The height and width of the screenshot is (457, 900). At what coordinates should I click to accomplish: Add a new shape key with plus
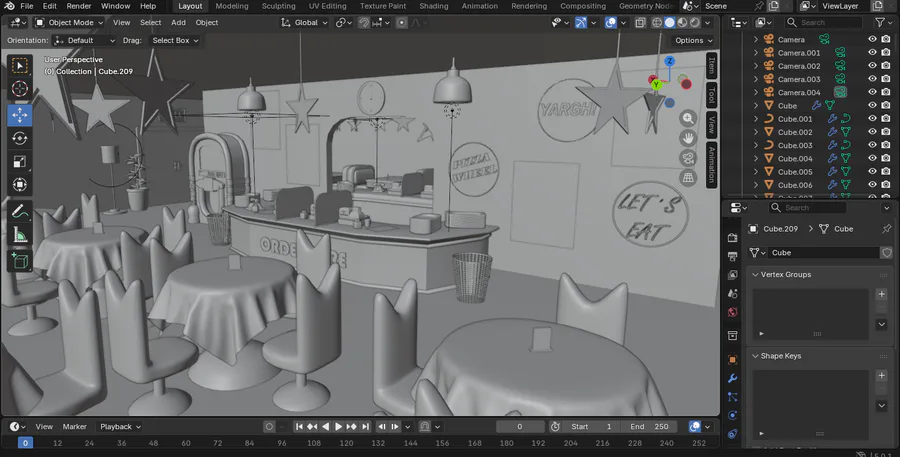point(882,375)
